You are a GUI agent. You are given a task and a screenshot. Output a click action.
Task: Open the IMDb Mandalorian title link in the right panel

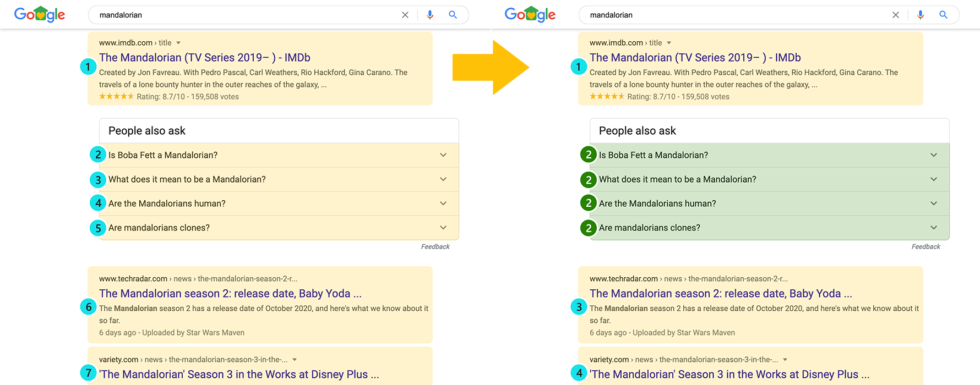pos(695,58)
